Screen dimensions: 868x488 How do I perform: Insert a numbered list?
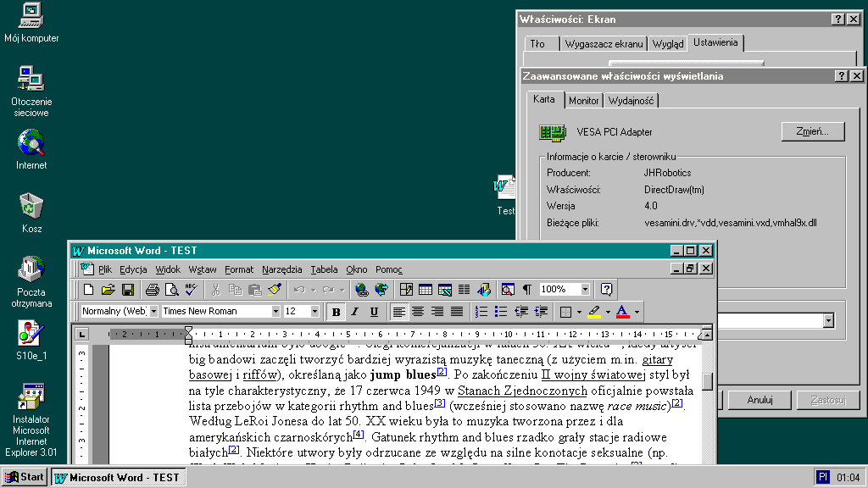click(481, 312)
